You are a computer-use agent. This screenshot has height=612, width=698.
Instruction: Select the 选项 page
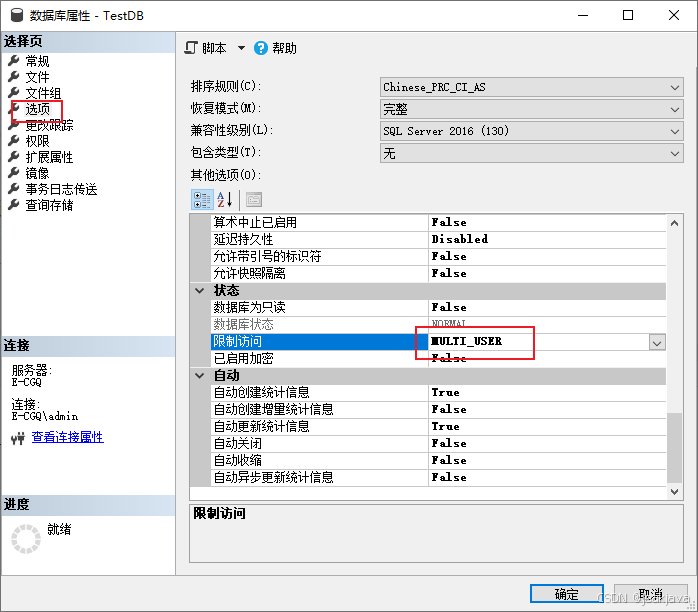tap(38, 109)
